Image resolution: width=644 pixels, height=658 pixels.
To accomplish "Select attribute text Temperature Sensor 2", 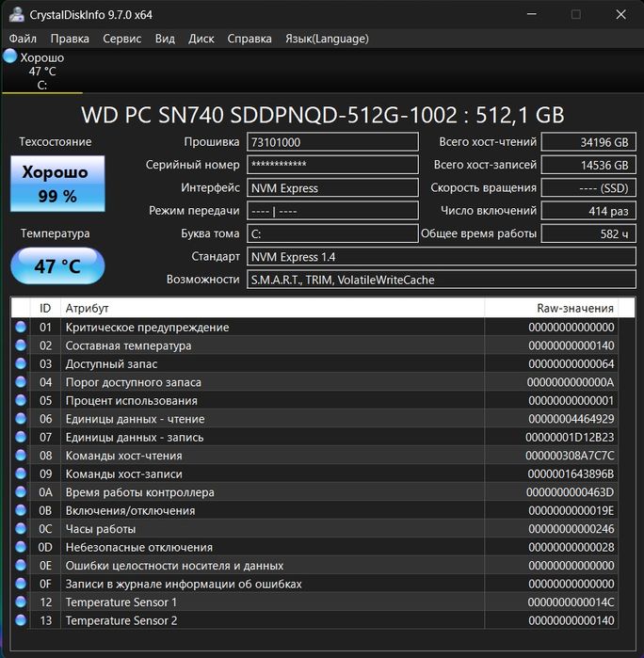I will (x=121, y=620).
